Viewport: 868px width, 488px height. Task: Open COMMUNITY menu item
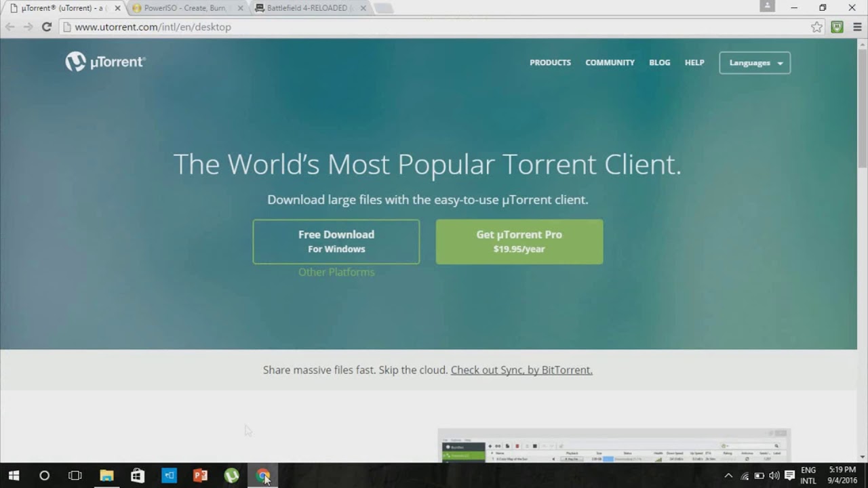point(610,62)
